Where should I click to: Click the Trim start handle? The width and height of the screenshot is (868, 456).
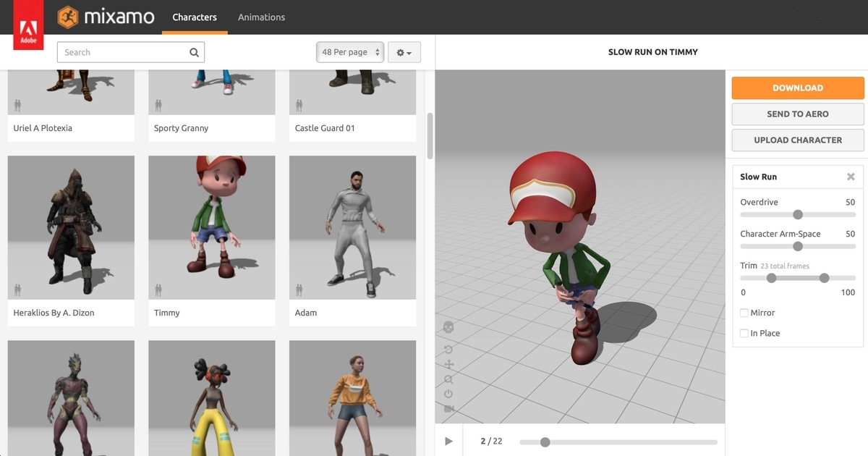point(771,278)
